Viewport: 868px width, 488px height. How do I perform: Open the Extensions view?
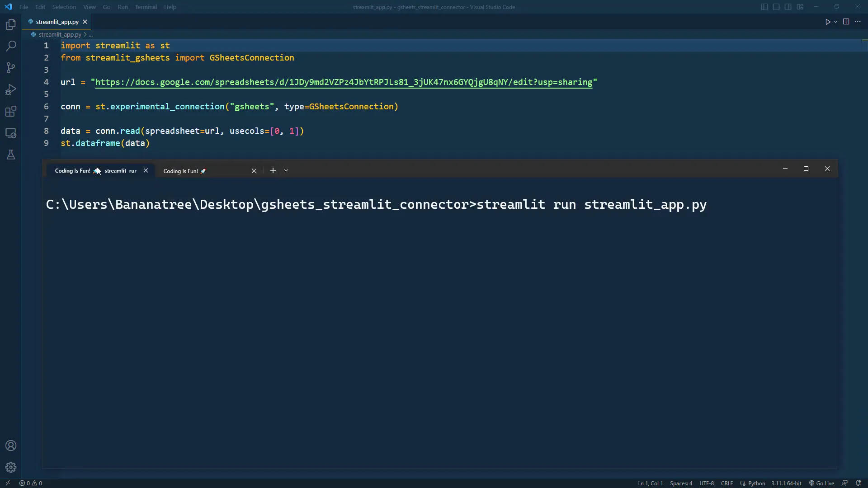10,111
